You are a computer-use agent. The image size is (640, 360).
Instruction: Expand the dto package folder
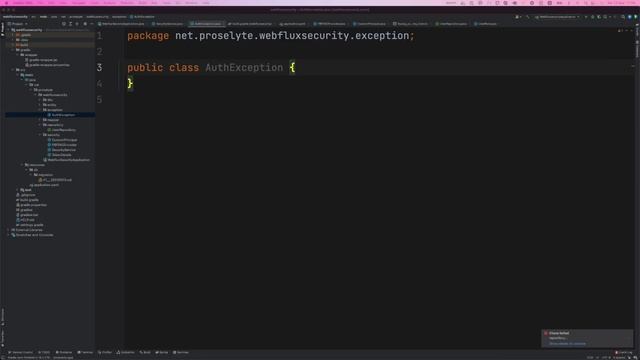coord(40,100)
